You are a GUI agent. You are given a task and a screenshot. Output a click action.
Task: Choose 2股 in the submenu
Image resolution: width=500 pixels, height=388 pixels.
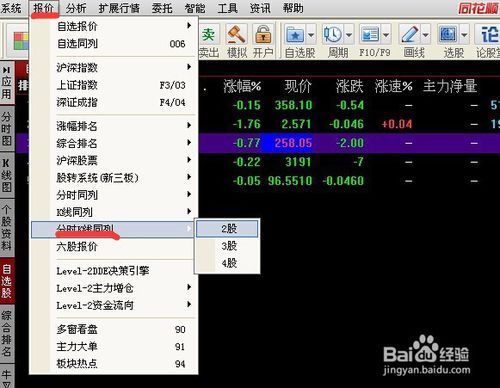point(227,228)
